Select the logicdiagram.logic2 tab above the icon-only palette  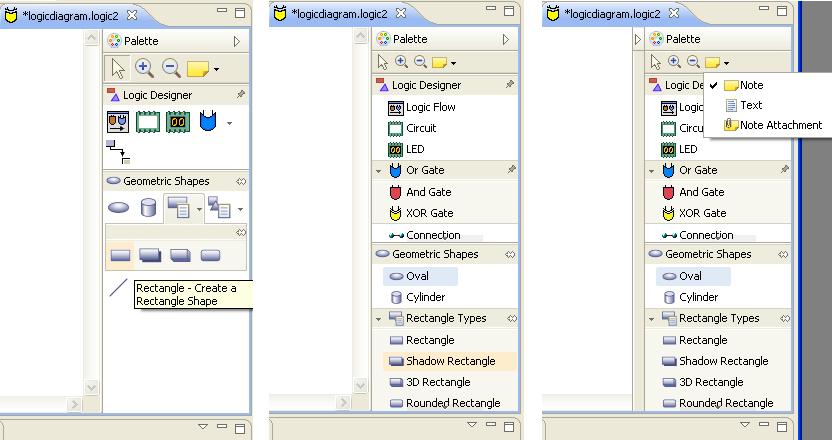(x=71, y=15)
